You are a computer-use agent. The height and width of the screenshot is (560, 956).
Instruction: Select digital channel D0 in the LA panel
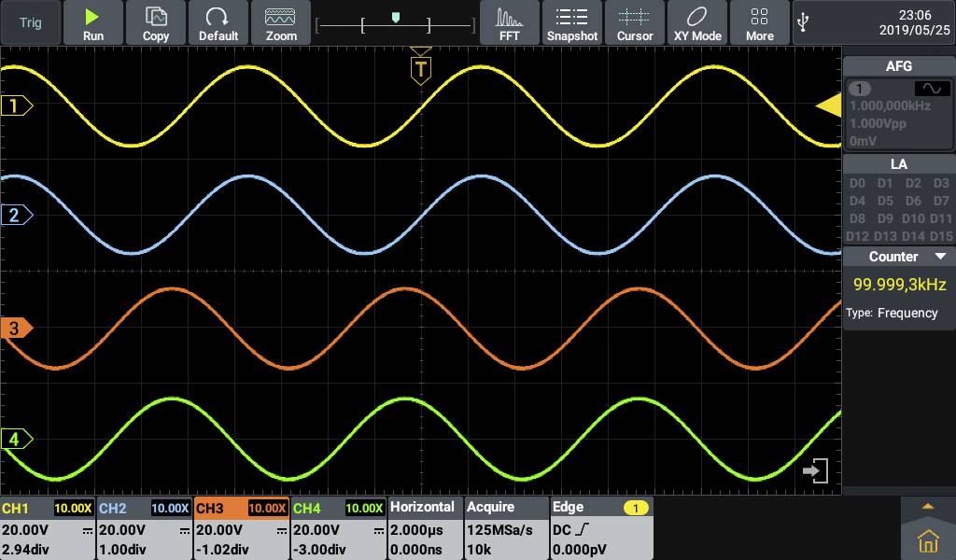pyautogui.click(x=856, y=184)
